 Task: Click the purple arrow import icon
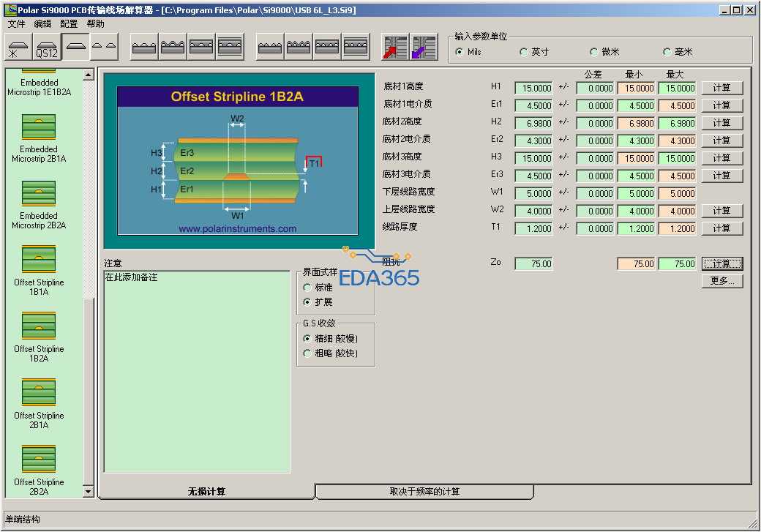click(424, 47)
